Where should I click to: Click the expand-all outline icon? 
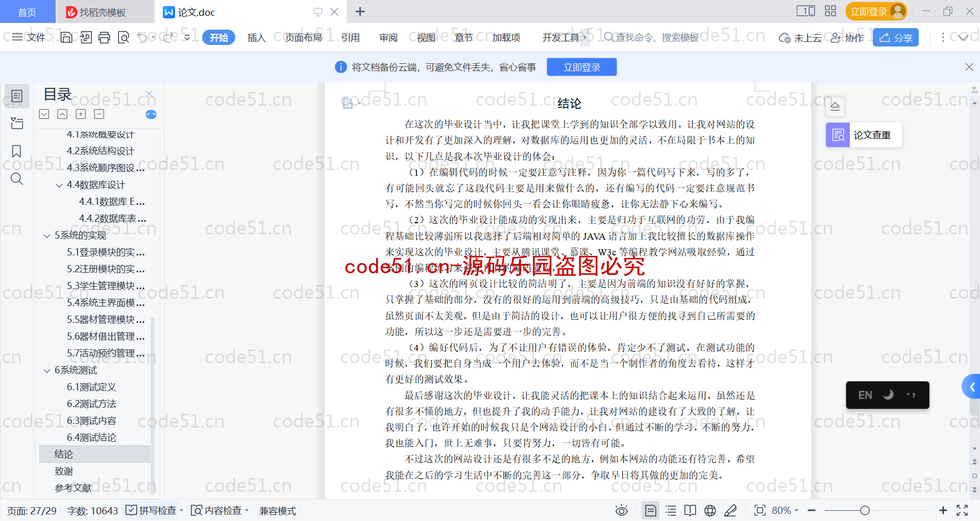(81, 114)
